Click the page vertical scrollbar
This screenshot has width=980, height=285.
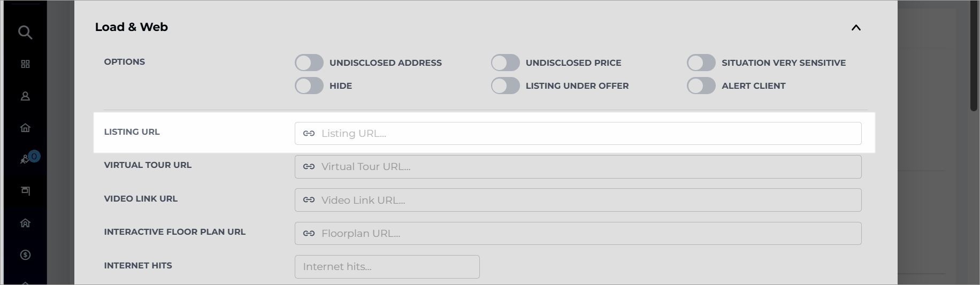click(974, 56)
